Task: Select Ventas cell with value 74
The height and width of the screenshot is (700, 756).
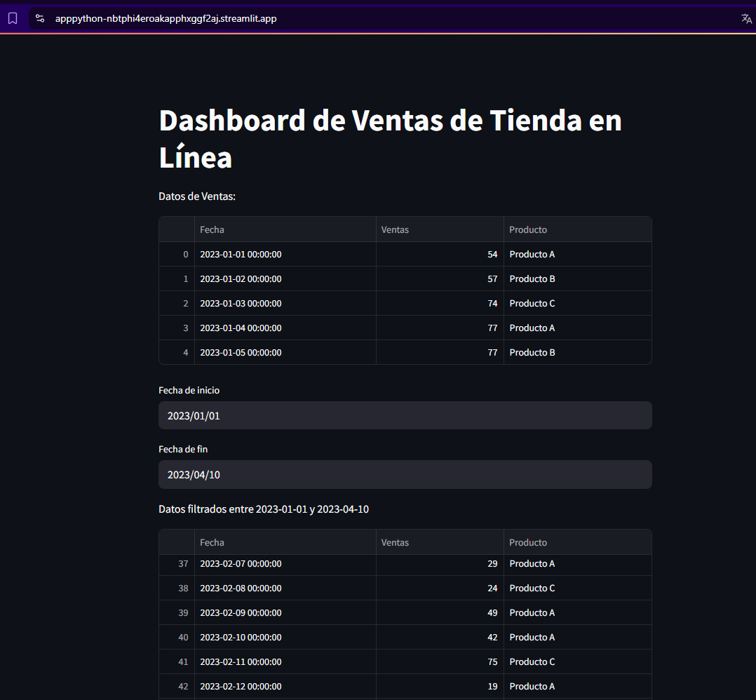Action: 440,303
